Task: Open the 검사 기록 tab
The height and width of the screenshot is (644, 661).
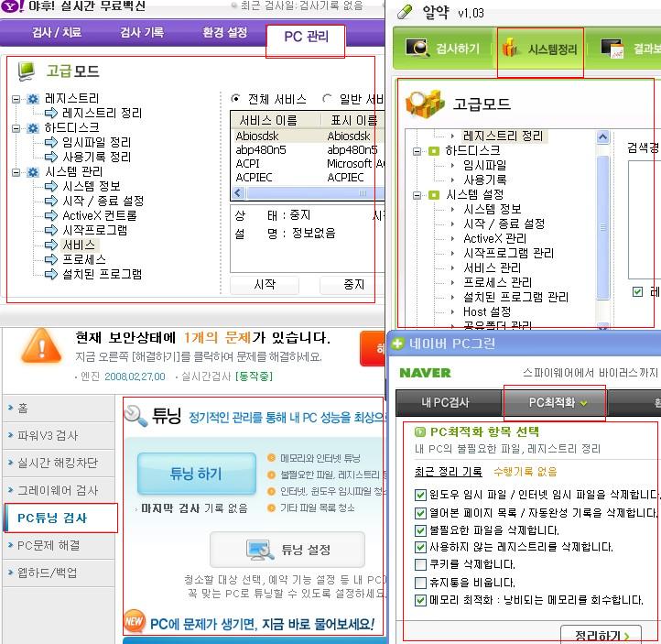Action: [142, 32]
